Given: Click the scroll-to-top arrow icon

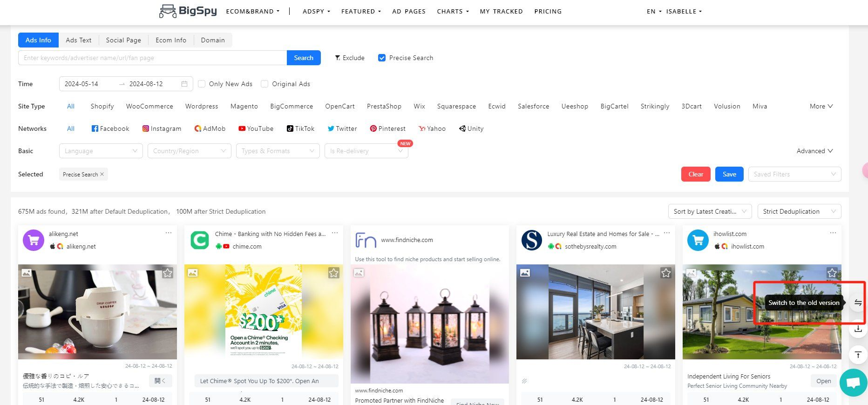Looking at the screenshot, I should coord(858,355).
